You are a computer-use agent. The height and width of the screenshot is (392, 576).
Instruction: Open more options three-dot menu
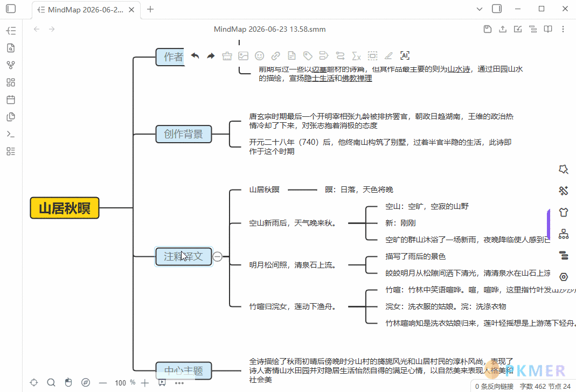563,29
